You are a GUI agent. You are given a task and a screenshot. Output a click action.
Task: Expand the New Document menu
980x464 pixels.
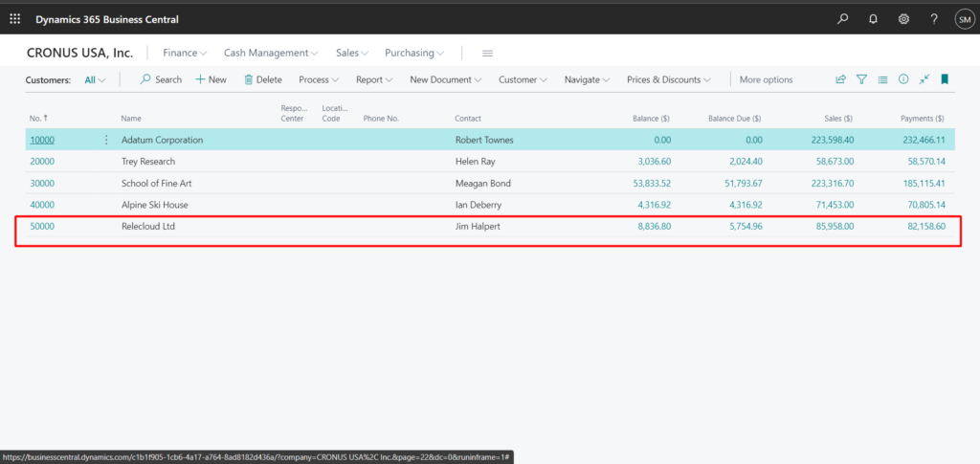coord(446,80)
